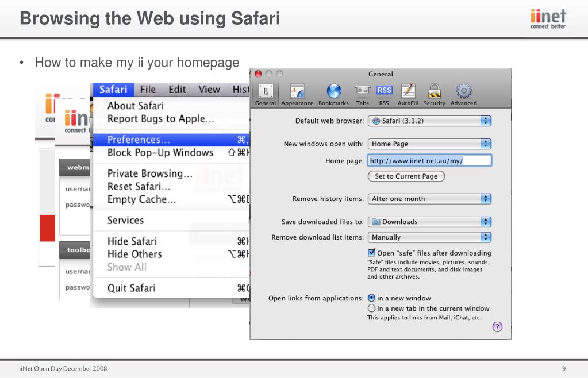Choose Private Browsing menu item
Viewport: 588px width, 378px height.
pos(171,173)
